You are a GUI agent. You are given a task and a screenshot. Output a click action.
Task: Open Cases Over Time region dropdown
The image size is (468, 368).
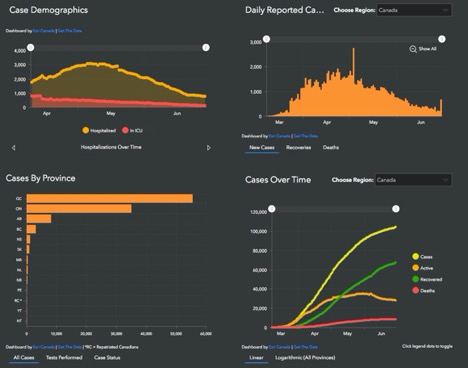[x=413, y=180]
